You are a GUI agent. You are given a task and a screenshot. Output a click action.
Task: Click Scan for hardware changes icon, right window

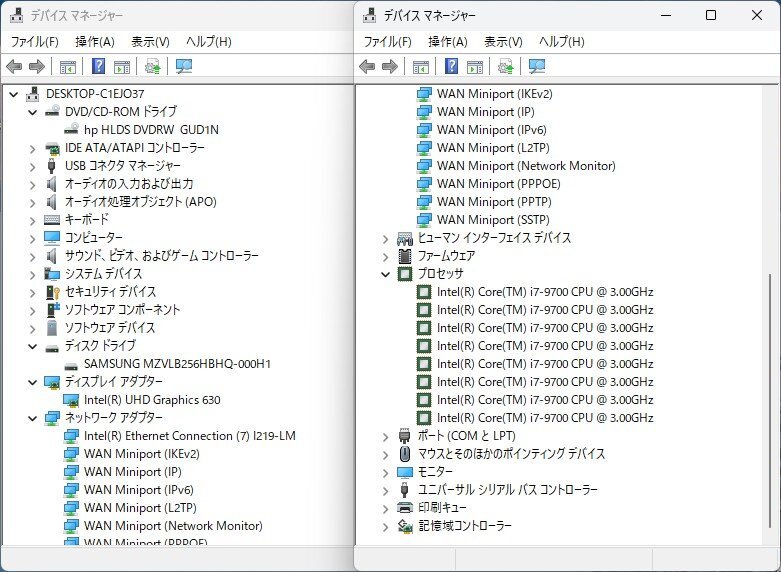click(536, 66)
